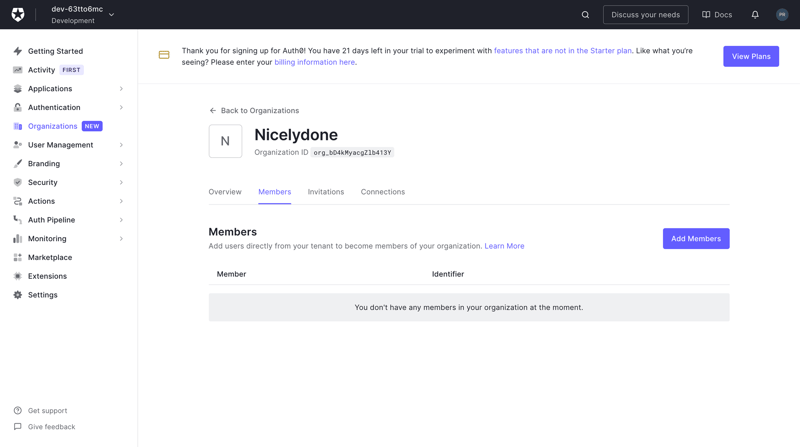The image size is (800, 447).
Task: Click the User Management people icon
Action: (18, 145)
